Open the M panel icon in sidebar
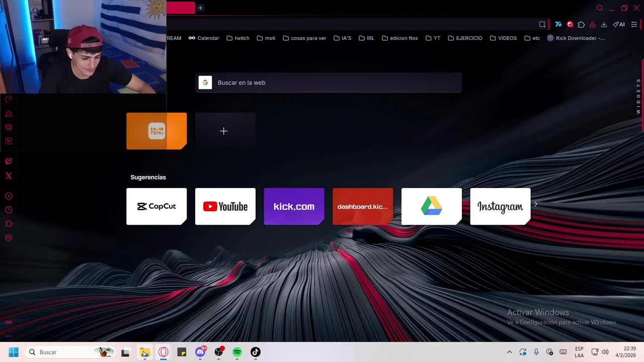644x362 pixels. (9, 141)
